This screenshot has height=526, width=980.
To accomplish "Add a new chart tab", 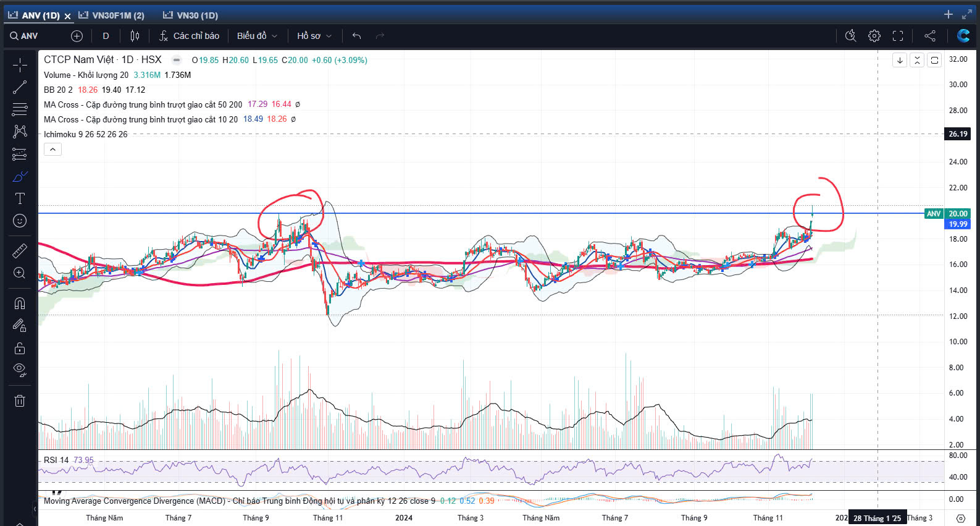I will [x=949, y=14].
